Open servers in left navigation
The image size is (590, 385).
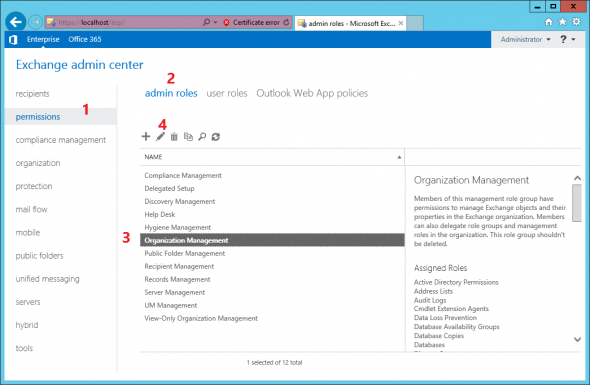pos(27,302)
